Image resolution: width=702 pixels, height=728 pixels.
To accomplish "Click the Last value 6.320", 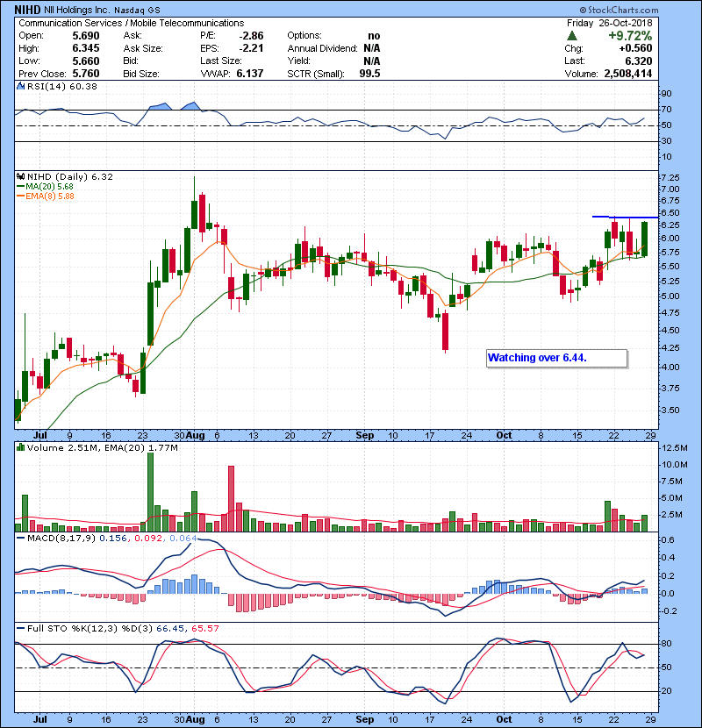I will click(x=638, y=61).
